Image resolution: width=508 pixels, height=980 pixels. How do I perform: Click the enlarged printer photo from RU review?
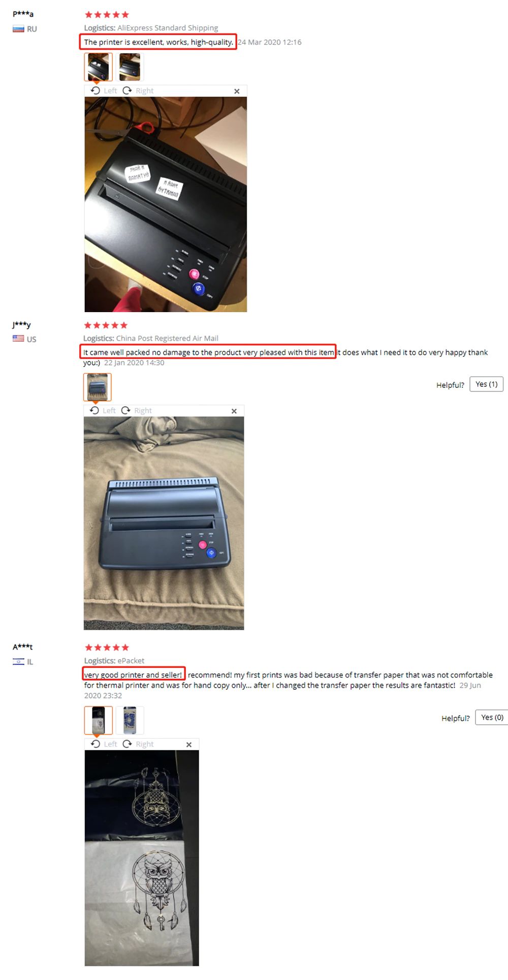[x=166, y=204]
